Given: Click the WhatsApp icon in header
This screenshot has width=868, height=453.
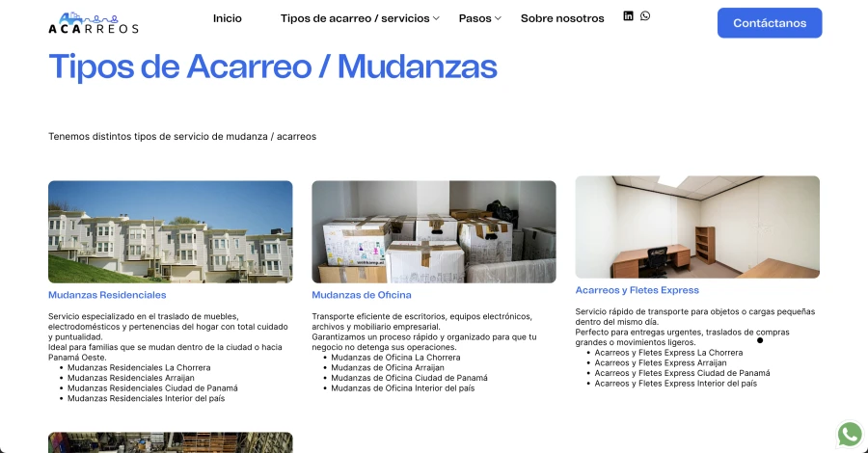Looking at the screenshot, I should 645,15.
